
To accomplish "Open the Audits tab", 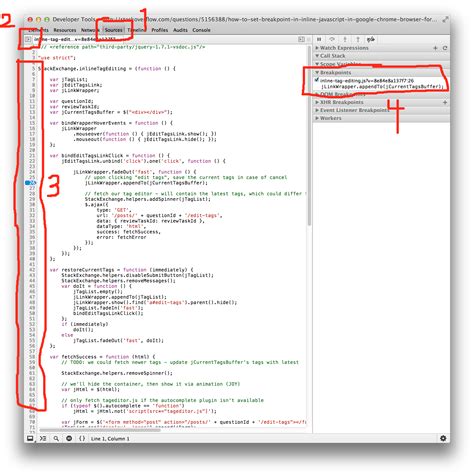I will [180, 30].
